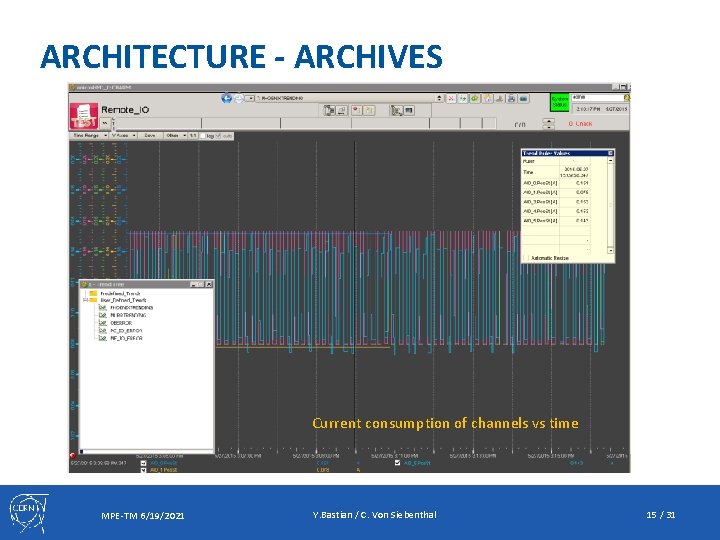Click the yellow document toolbar icon
This screenshot has width=720, height=540.
(487, 99)
